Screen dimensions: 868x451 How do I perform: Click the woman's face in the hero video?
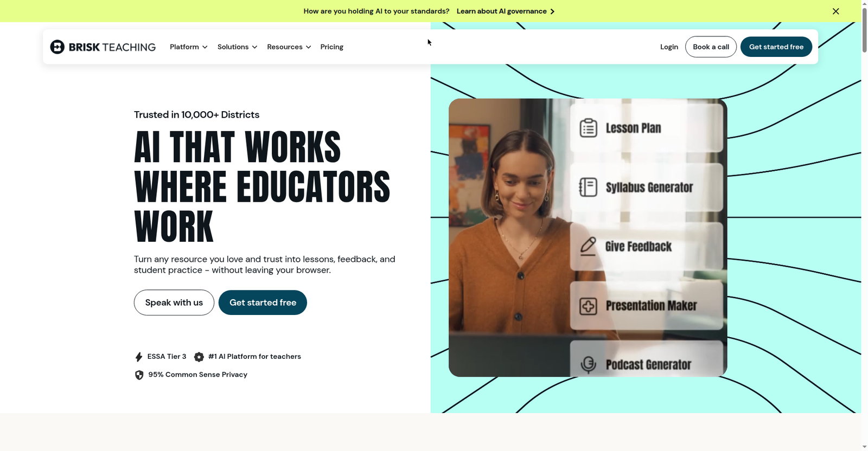[522, 181]
